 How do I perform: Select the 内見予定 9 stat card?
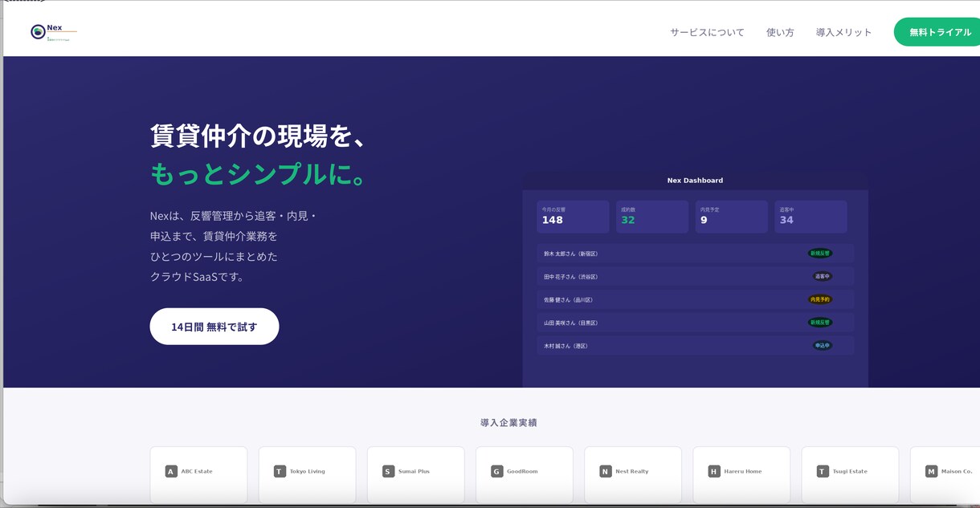pyautogui.click(x=731, y=217)
